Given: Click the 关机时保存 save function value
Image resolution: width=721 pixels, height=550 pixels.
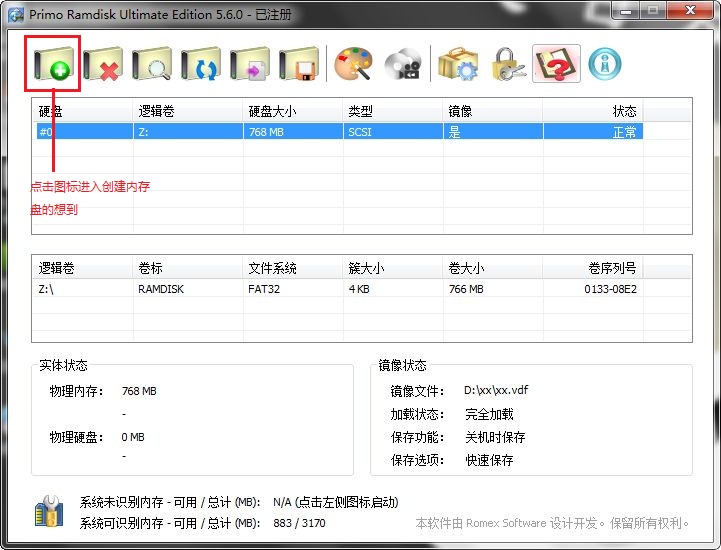Looking at the screenshot, I should [495, 437].
